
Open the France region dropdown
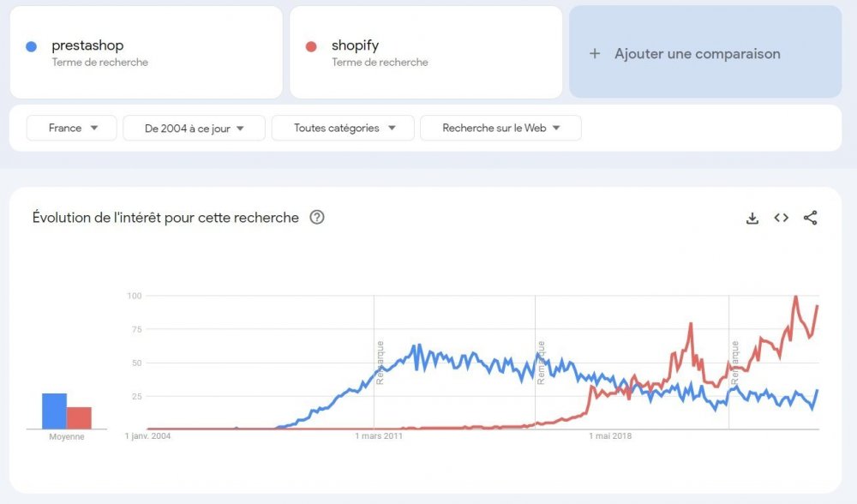pos(71,127)
